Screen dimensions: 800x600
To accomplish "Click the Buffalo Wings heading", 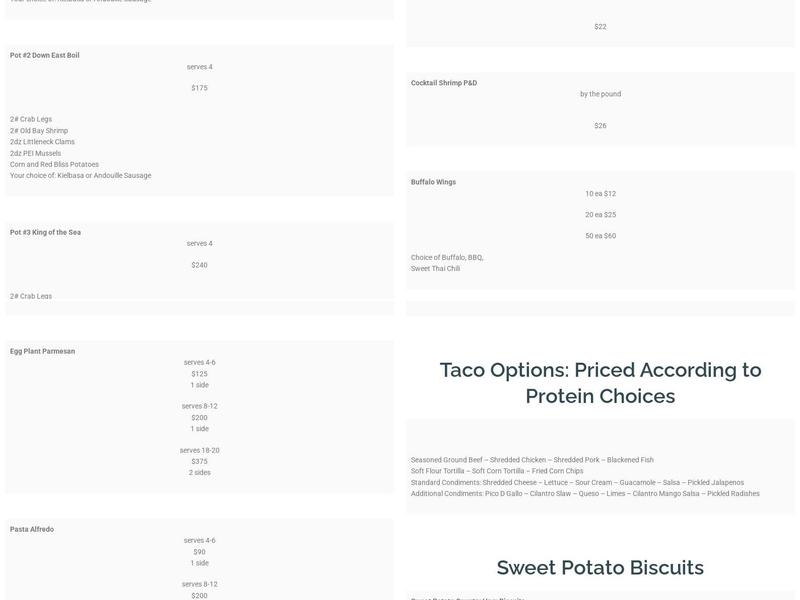I will pyautogui.click(x=433, y=182).
